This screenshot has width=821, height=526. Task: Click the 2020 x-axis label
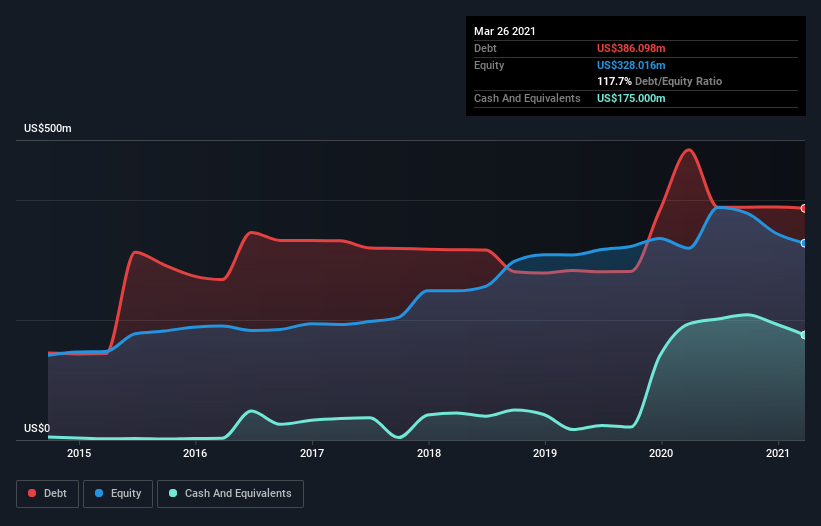[x=661, y=453]
